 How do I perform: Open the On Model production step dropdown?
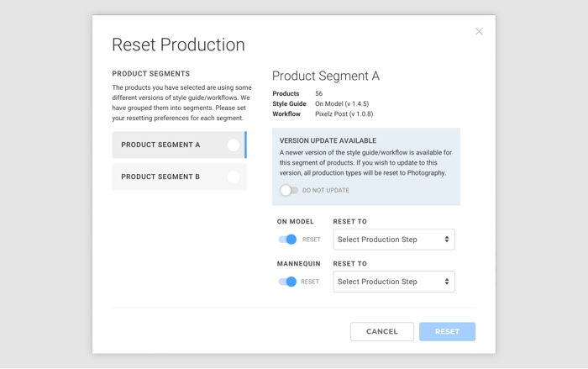pos(393,240)
